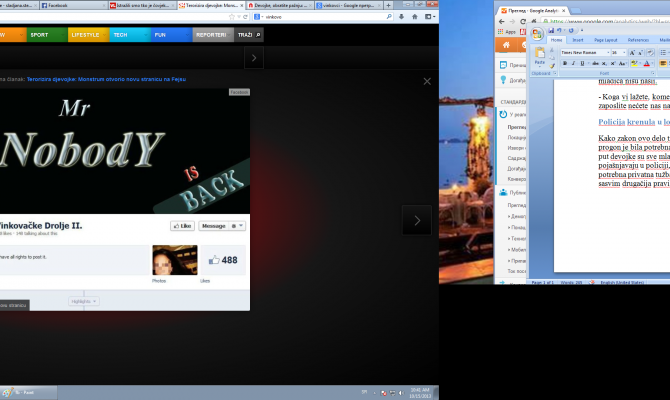This screenshot has height=400, width=670.
Task: Click the Office button in Word
Action: 536,32
